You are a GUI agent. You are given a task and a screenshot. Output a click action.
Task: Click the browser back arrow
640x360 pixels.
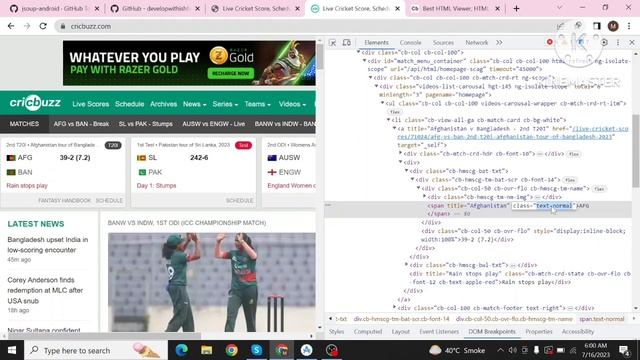pos(11,26)
